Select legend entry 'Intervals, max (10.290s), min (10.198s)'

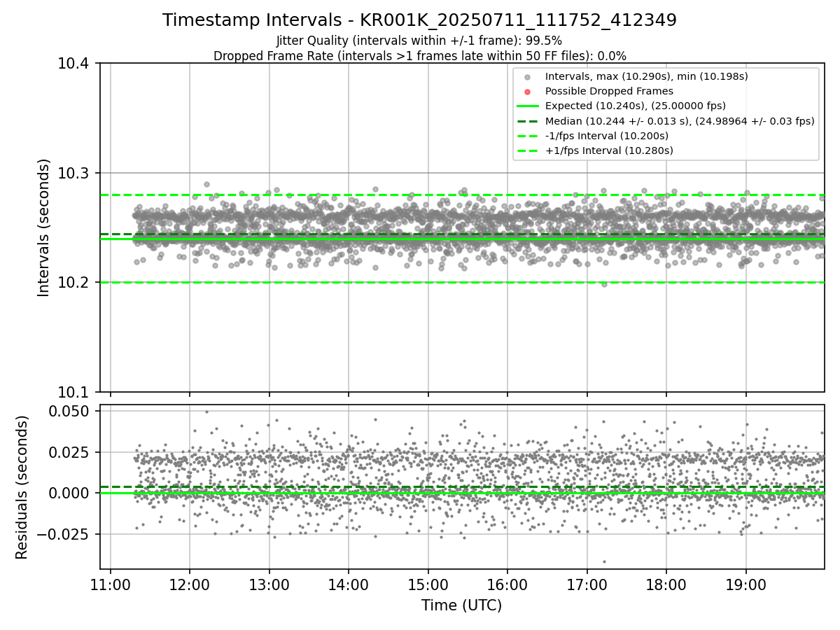tap(647, 76)
